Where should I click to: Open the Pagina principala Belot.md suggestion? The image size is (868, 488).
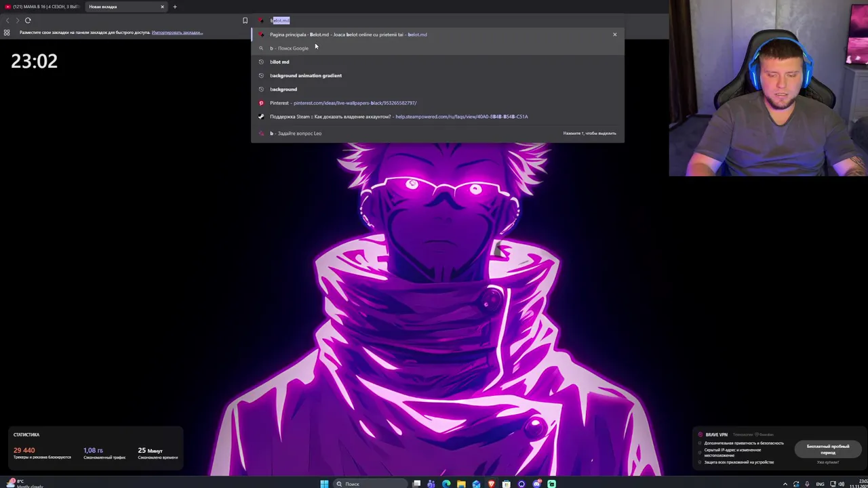(x=437, y=35)
